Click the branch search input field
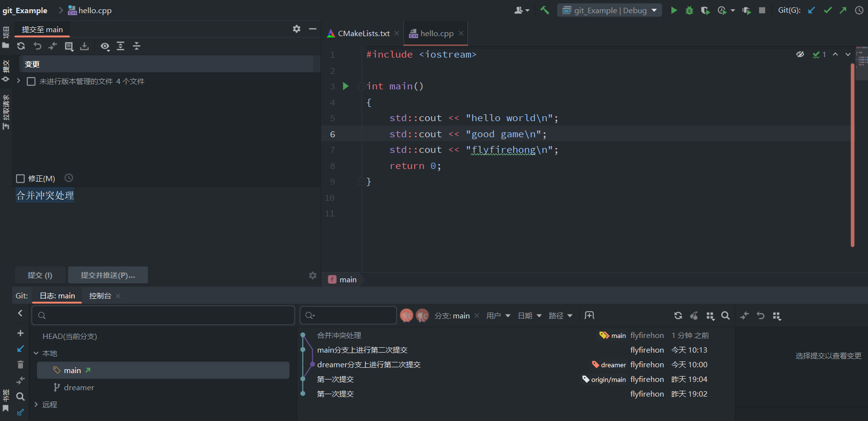 click(163, 316)
